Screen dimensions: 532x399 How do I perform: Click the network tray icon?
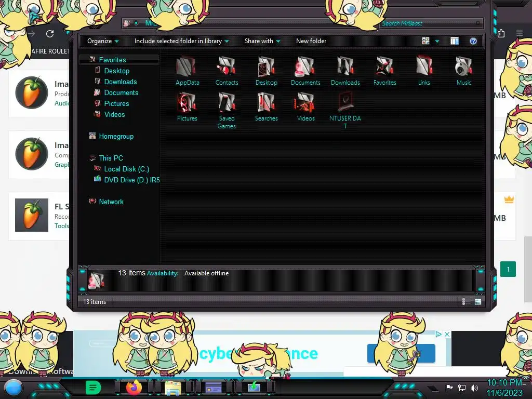[462, 388]
